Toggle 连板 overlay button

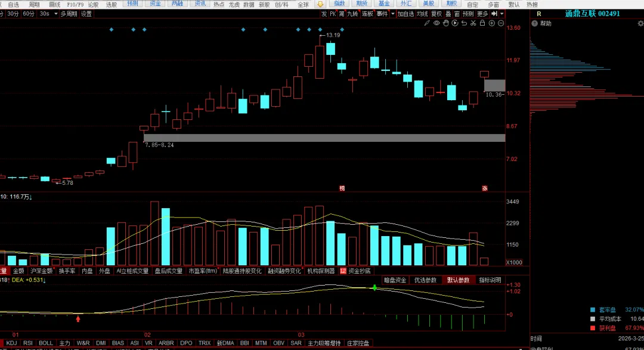[x=367, y=14]
